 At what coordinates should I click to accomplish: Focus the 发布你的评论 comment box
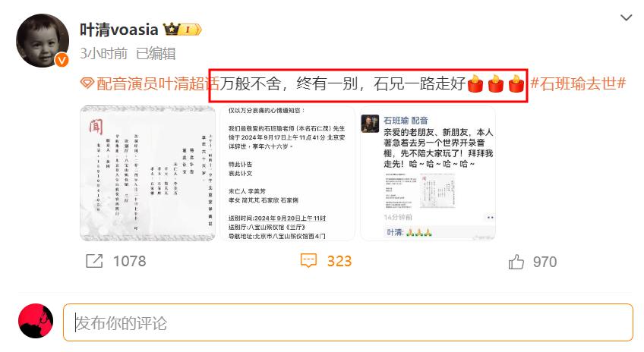[348, 322]
